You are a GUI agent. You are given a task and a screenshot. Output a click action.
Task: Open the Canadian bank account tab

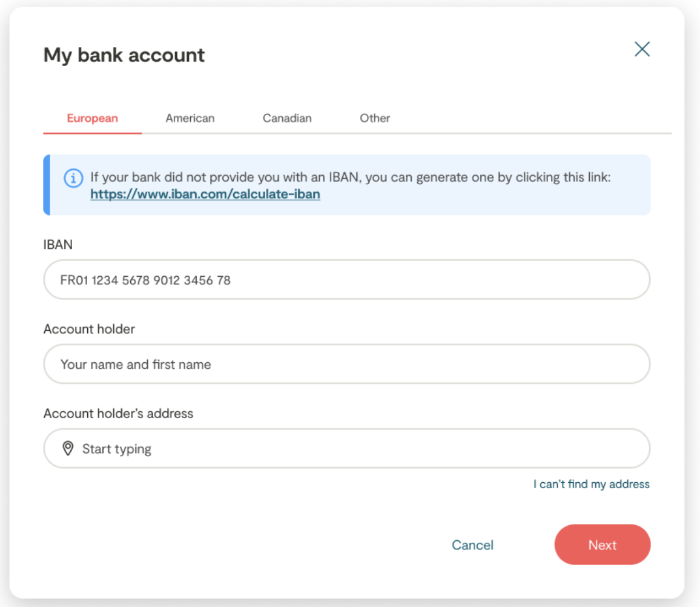coord(287,118)
